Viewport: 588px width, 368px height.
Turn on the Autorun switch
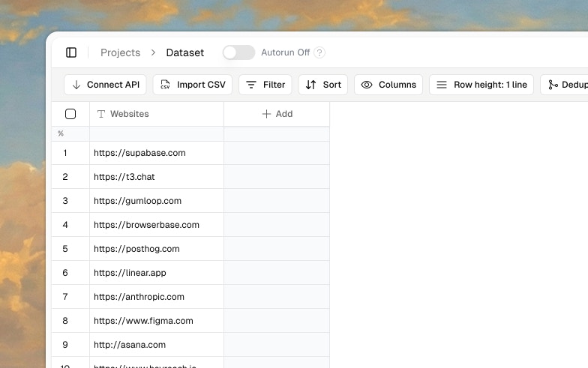(x=238, y=52)
